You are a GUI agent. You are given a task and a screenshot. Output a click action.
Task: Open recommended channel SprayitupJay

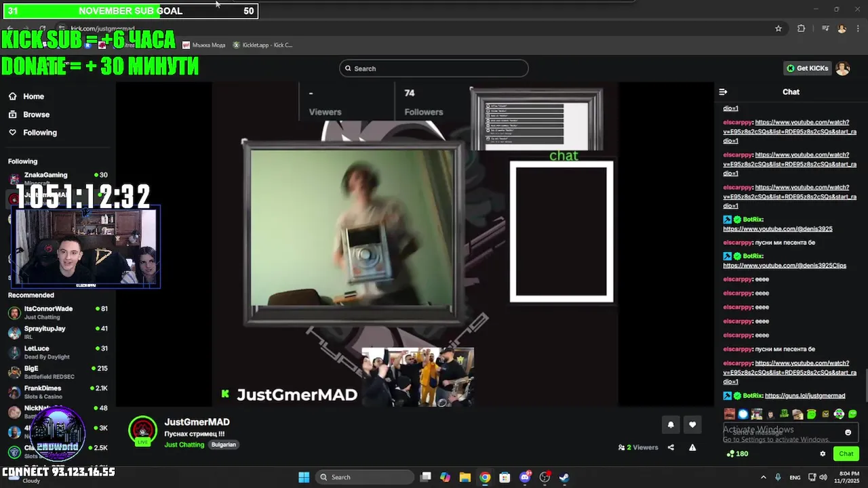[x=58, y=332]
